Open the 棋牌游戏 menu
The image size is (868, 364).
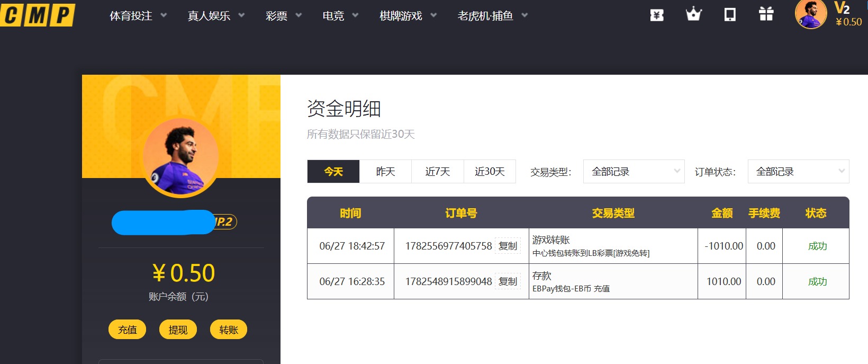pos(401,16)
